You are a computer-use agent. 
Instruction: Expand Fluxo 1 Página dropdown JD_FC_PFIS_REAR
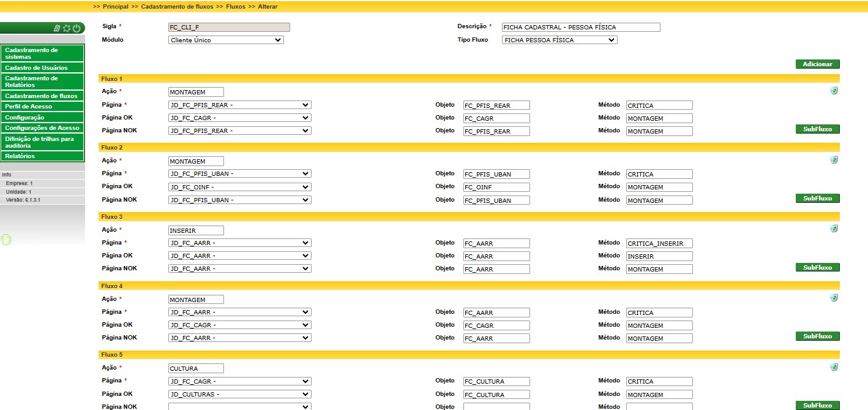pyautogui.click(x=240, y=105)
